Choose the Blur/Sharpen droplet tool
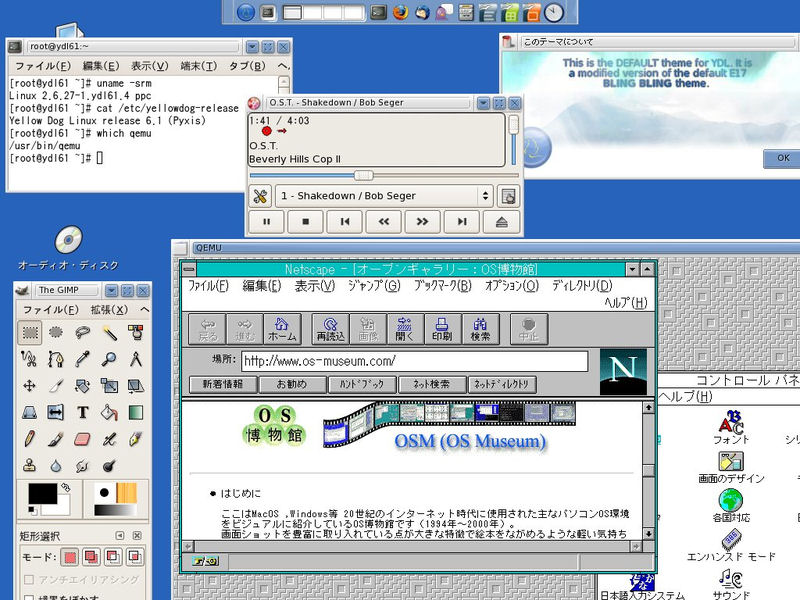This screenshot has height=600, width=800. (56, 465)
